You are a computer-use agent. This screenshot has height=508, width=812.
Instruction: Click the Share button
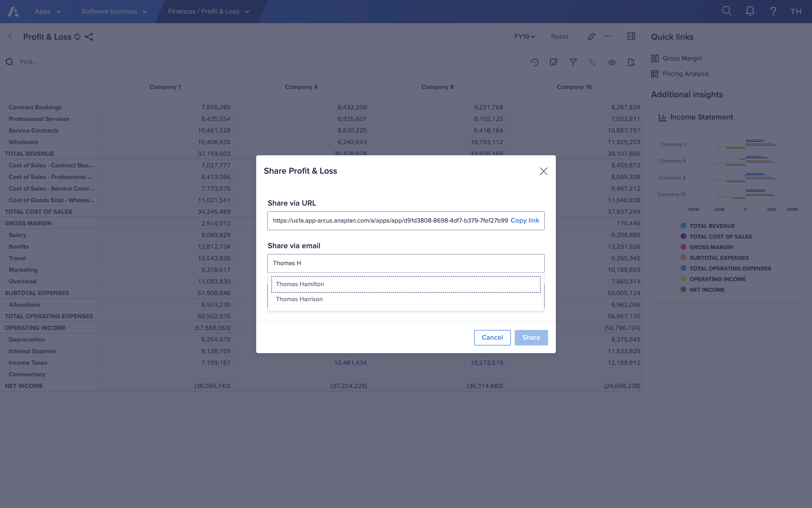pos(531,337)
